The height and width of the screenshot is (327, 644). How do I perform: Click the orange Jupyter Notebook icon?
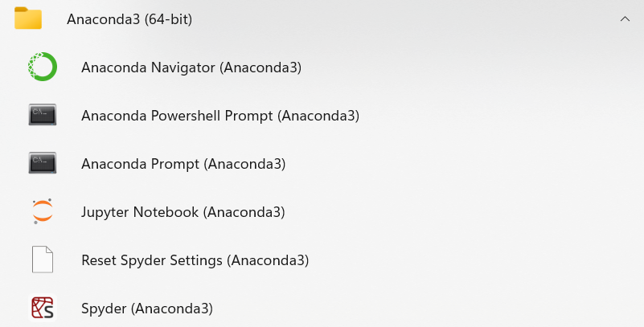[x=42, y=212]
